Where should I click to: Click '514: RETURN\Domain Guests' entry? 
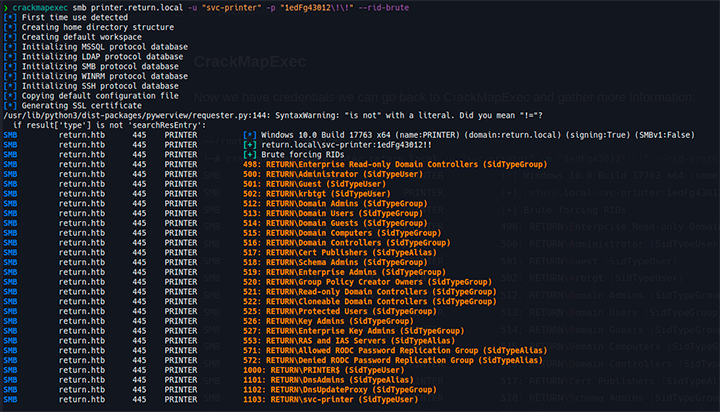coord(335,223)
